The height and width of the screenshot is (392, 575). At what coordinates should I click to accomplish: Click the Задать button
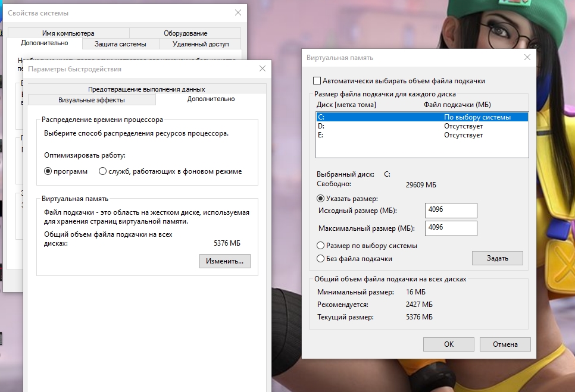pos(497,258)
